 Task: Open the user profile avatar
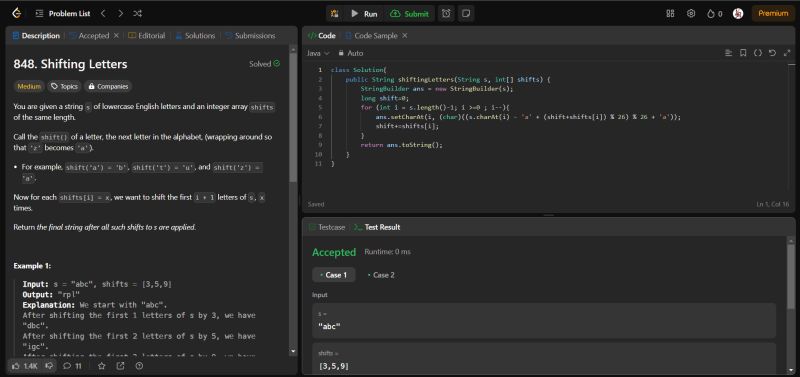(x=738, y=14)
